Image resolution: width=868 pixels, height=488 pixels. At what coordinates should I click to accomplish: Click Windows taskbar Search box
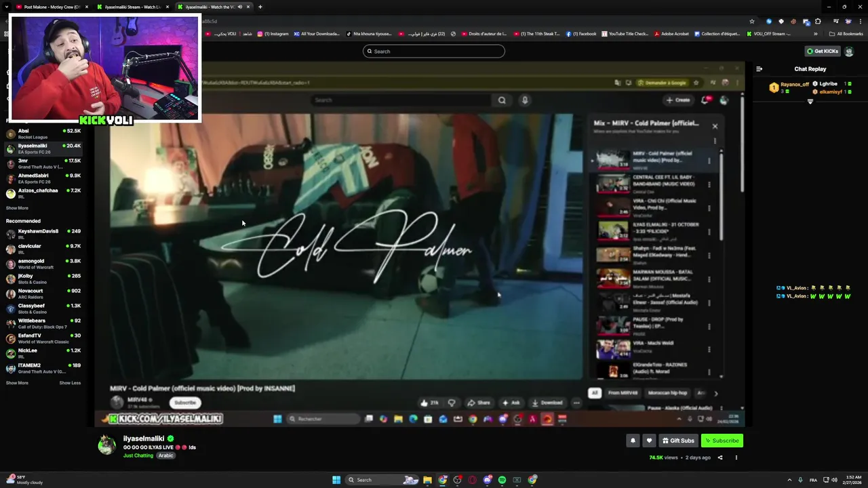(382, 480)
